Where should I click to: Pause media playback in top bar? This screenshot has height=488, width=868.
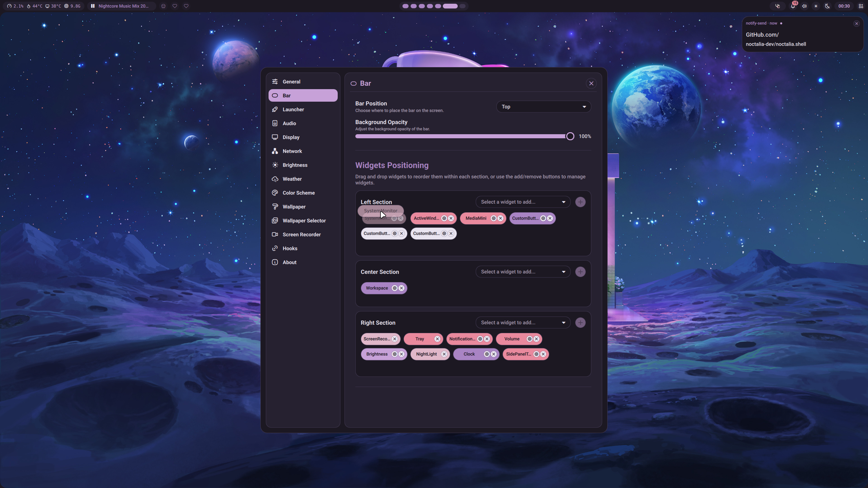93,6
